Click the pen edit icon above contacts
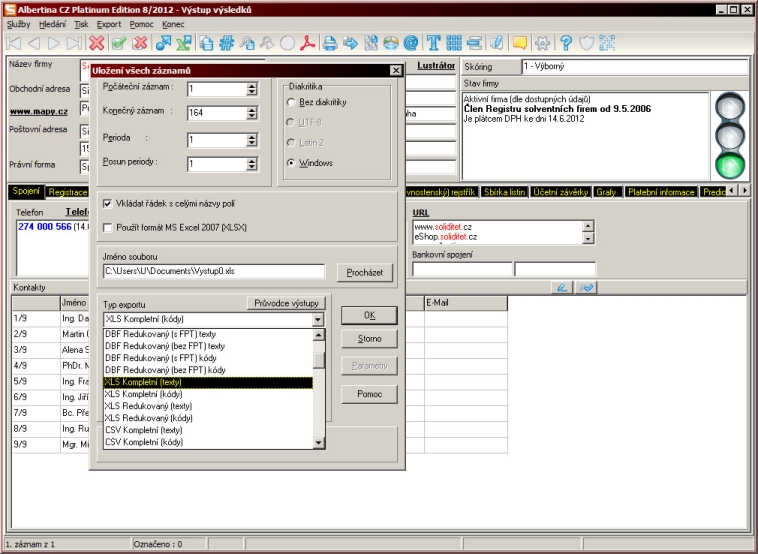 pos(562,288)
